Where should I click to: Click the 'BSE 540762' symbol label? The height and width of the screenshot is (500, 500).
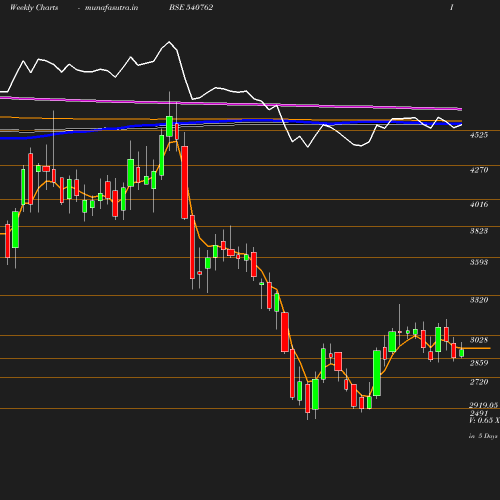191,7
